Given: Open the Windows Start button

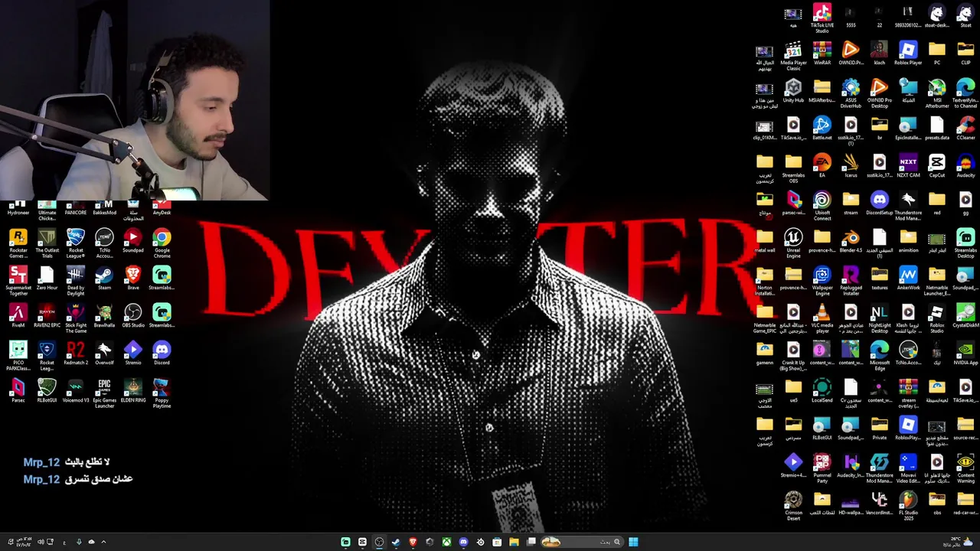Looking at the screenshot, I should [x=633, y=542].
